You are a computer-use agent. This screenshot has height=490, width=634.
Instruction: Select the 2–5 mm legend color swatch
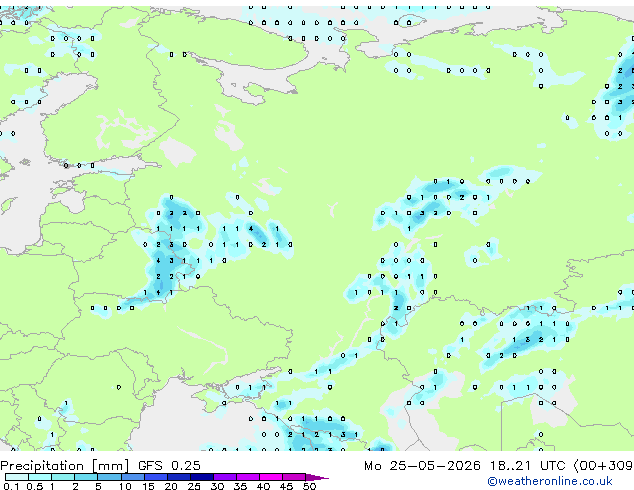point(86,477)
